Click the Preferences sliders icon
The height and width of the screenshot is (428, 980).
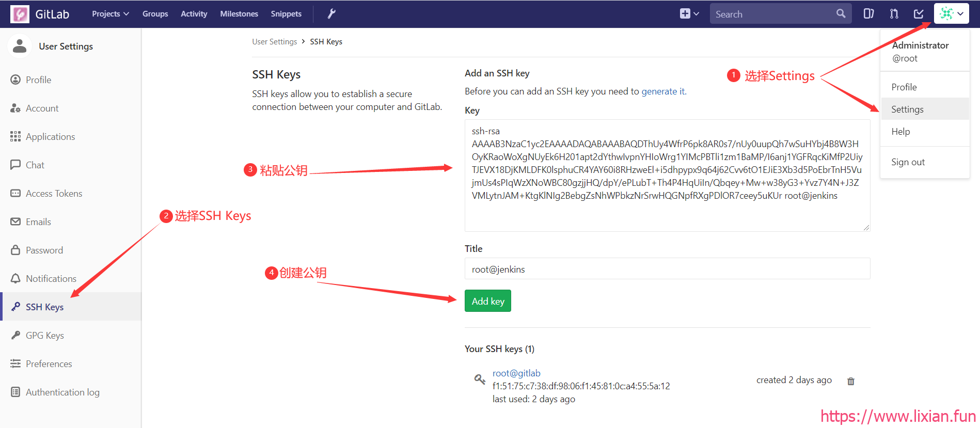[x=15, y=363]
